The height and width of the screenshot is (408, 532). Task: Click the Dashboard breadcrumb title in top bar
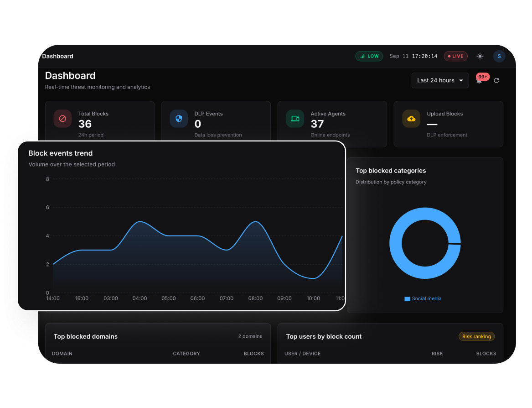(58, 57)
